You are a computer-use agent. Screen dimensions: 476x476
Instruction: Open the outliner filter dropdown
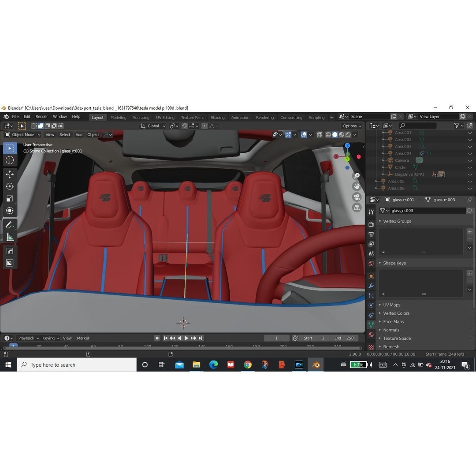[458, 125]
